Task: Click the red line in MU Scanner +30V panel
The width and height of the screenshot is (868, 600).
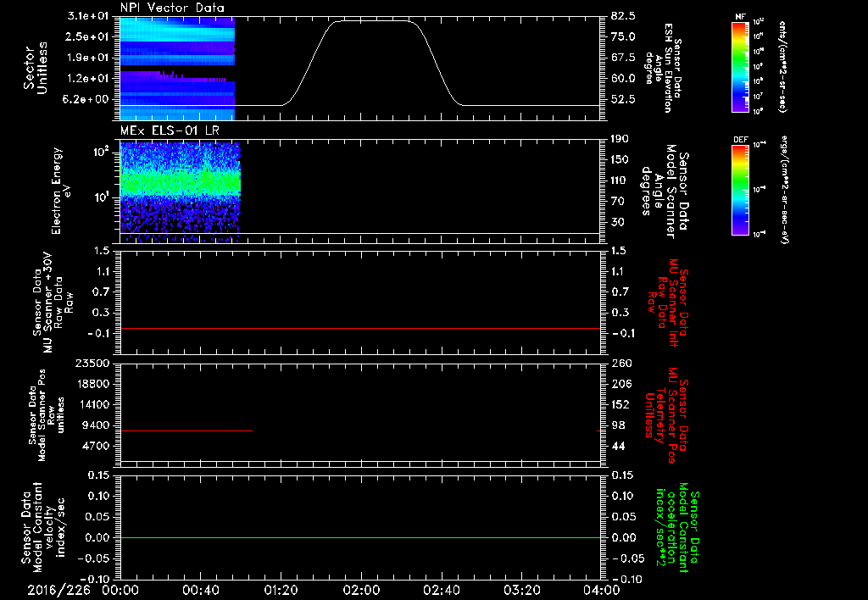Action: point(359,328)
